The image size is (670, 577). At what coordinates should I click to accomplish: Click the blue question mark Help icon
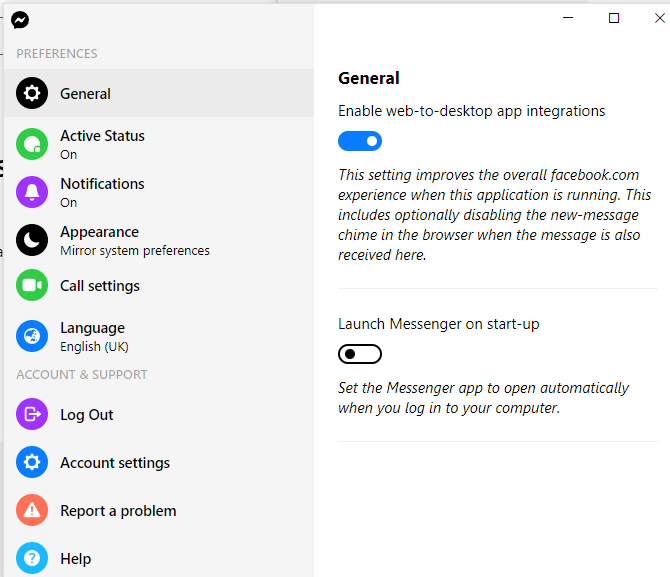(32, 558)
